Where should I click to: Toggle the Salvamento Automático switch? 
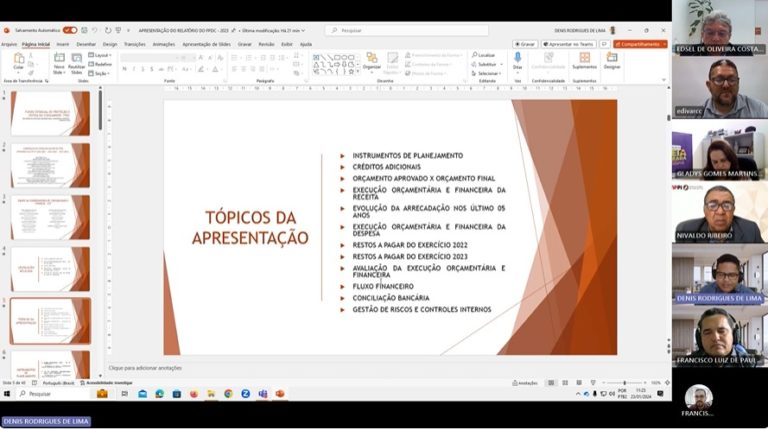70,30
